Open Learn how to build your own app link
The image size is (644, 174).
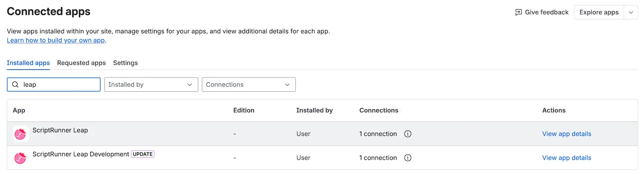[56, 40]
